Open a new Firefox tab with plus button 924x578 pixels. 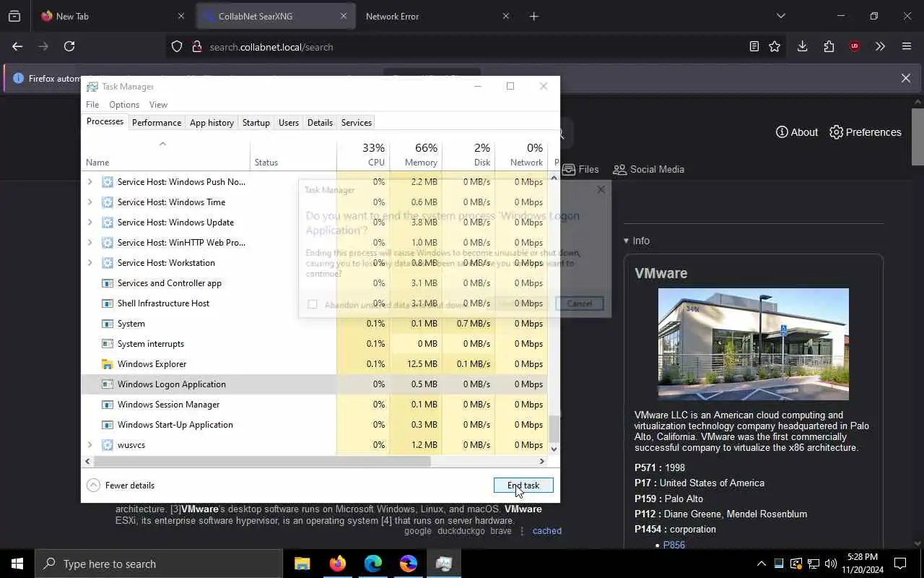[x=534, y=16]
